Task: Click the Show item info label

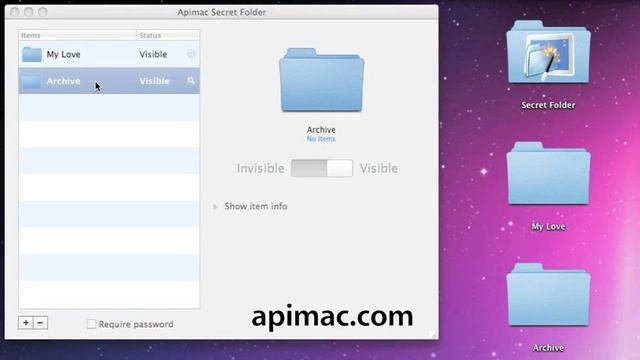Action: click(256, 207)
